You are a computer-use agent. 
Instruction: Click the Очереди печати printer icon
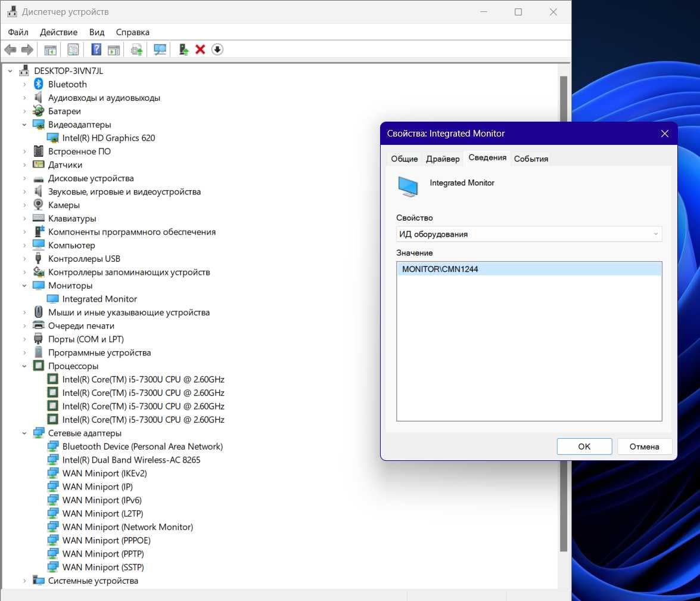click(39, 326)
